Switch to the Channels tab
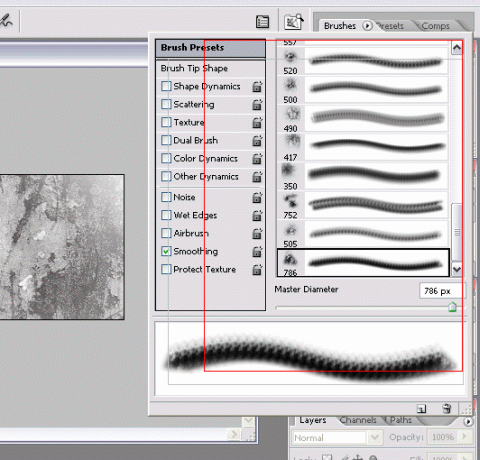 (x=358, y=420)
